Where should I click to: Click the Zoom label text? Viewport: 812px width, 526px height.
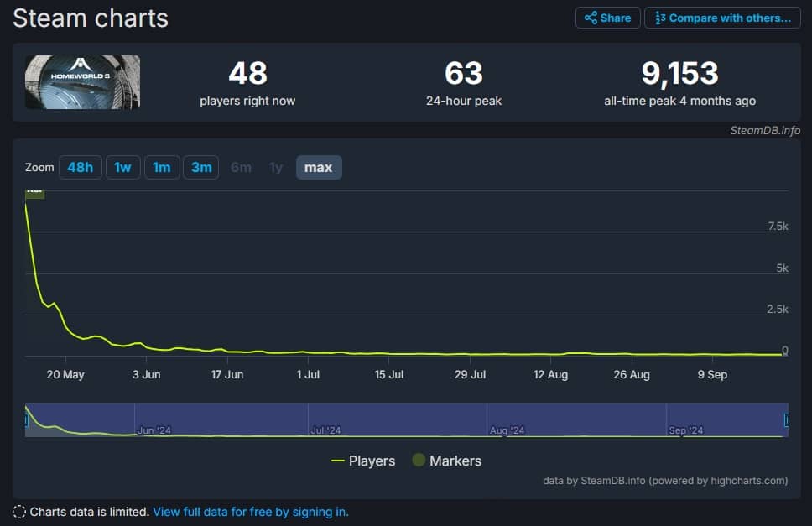tap(39, 167)
